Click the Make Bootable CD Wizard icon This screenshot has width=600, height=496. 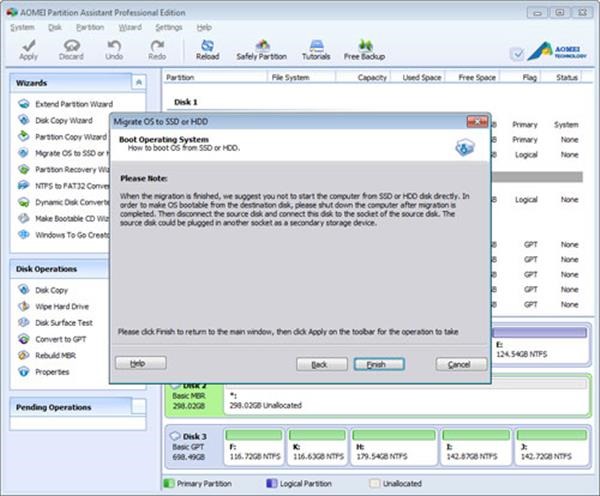point(24,218)
